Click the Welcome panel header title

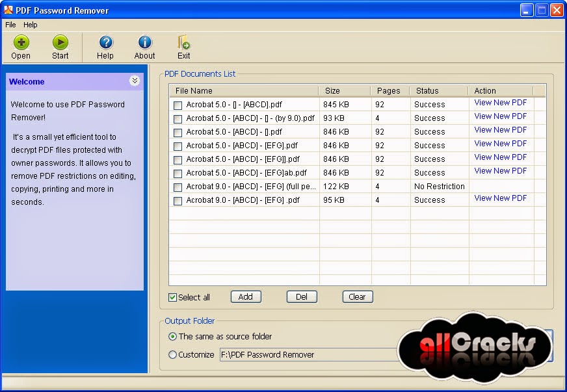[27, 82]
